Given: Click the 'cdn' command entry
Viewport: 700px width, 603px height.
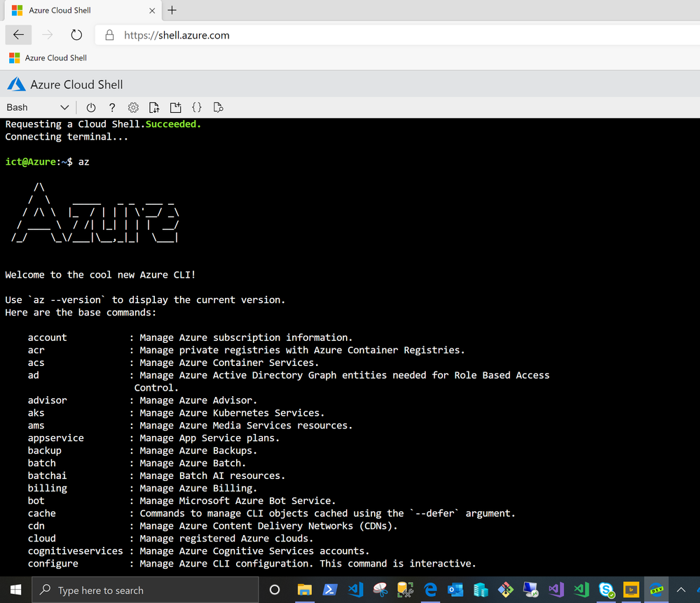Looking at the screenshot, I should click(212, 526).
